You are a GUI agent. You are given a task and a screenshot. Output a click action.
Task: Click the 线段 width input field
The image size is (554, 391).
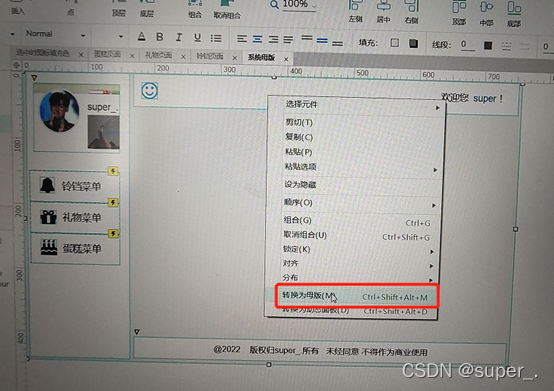467,45
